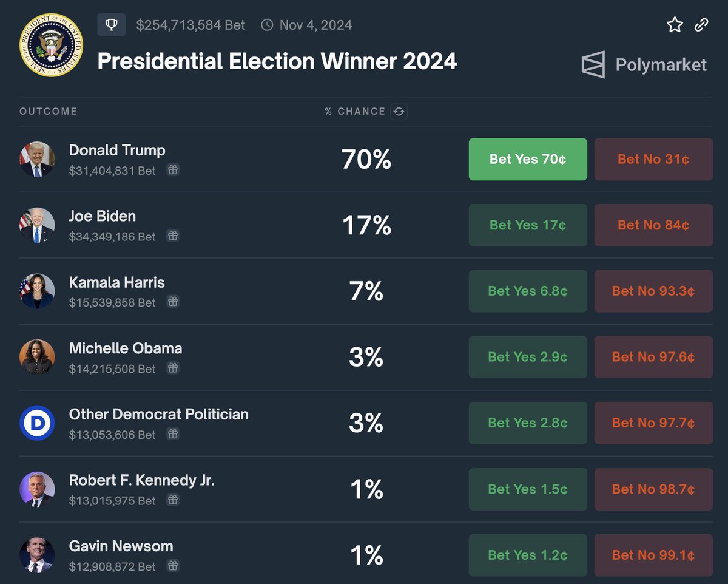
Task: Bet Yes 6.8¢ on Kamala Harris
Action: pyautogui.click(x=528, y=291)
